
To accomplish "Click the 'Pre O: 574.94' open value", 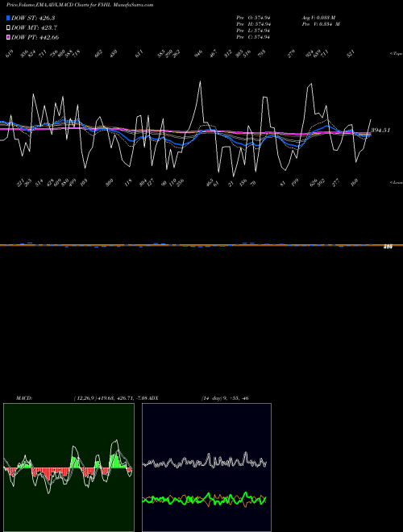I will [253, 18].
